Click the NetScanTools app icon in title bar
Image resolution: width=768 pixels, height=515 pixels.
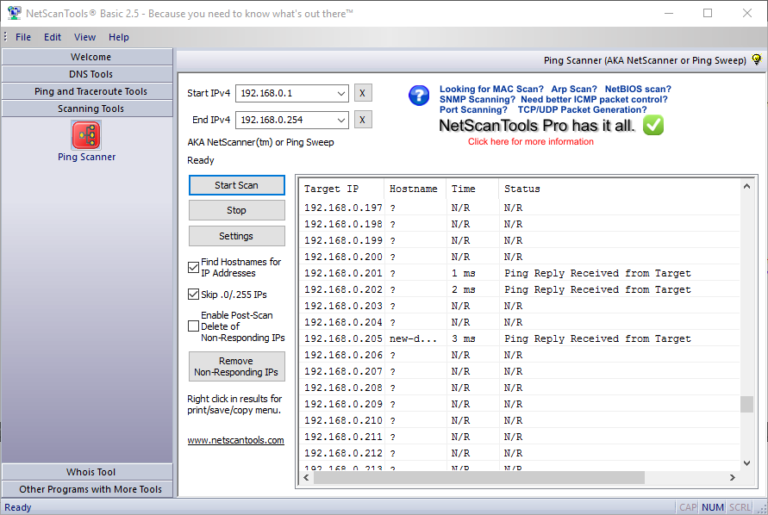tap(14, 13)
